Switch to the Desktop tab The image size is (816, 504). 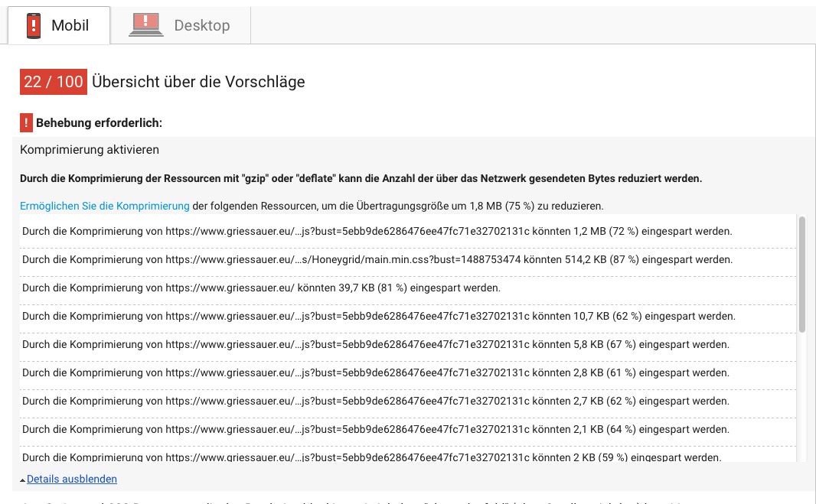(x=181, y=25)
